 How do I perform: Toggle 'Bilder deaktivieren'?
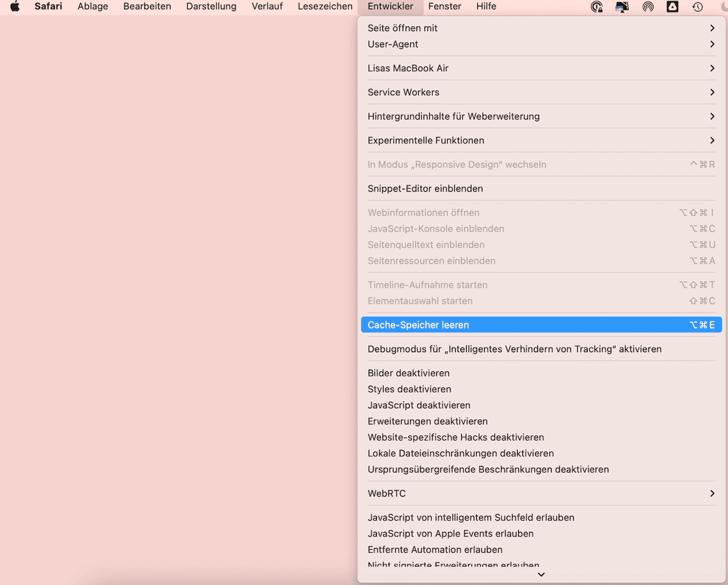click(541, 373)
